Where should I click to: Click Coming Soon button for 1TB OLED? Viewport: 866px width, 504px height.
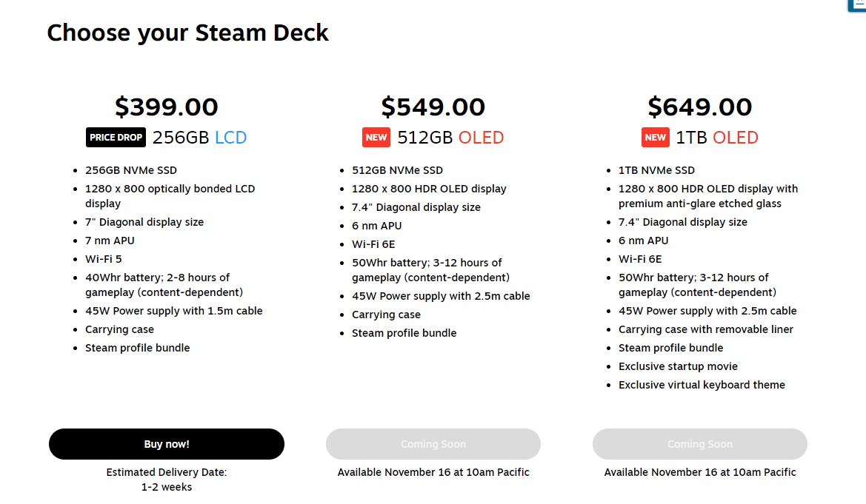coord(700,444)
